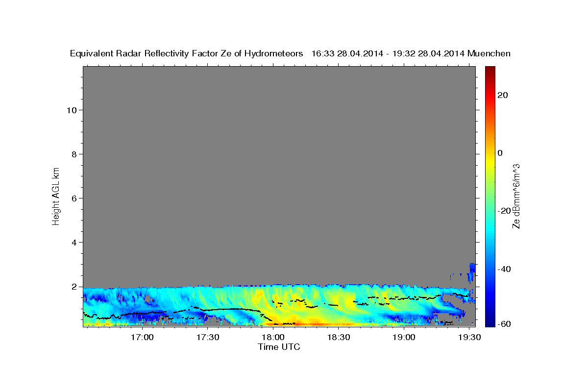Click the dark red top of the colorbar
Image resolution: width=588 pixels, height=392 pixels.
coord(490,70)
